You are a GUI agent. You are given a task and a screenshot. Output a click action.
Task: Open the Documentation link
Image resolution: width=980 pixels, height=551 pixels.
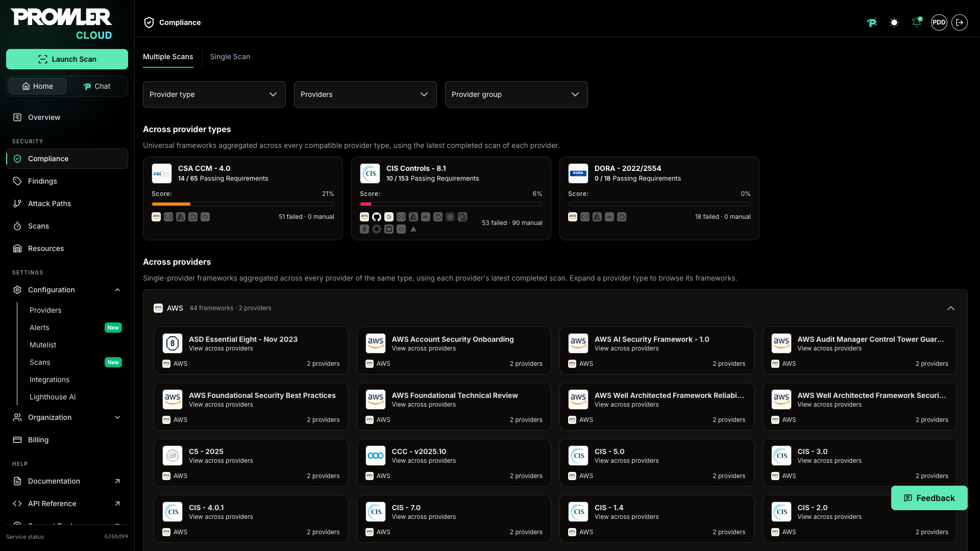coord(67,481)
